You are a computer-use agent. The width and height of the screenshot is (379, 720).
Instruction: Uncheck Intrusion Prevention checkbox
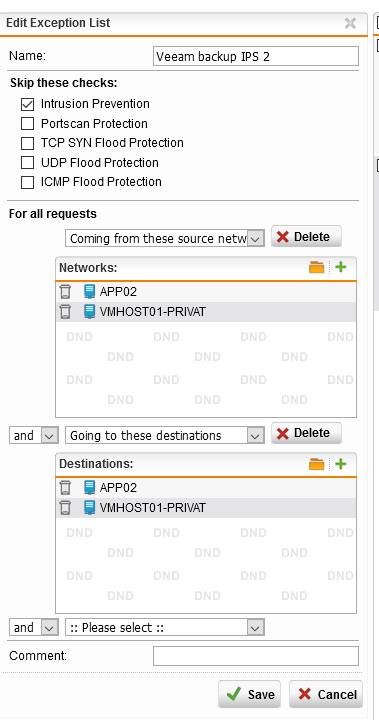point(28,104)
